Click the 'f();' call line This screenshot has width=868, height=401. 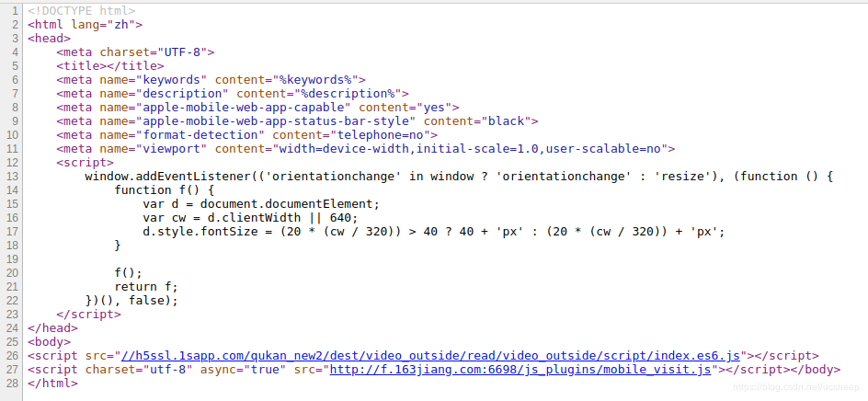point(129,272)
